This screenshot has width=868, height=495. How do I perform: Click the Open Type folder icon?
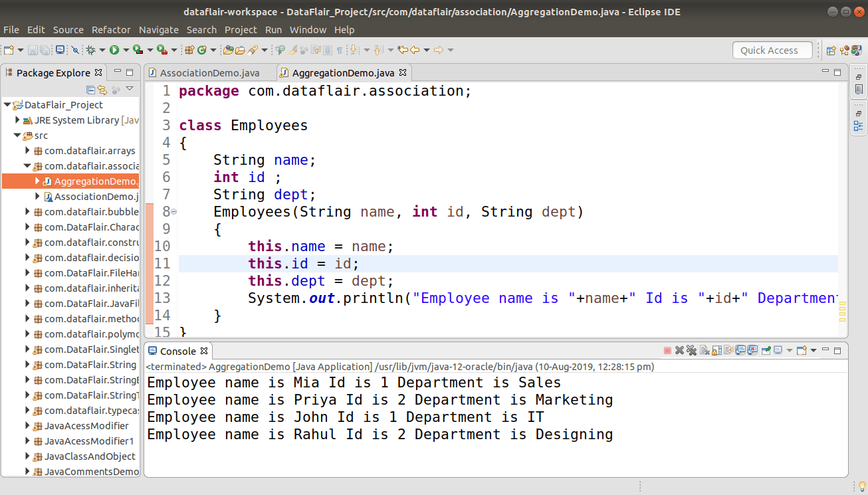pos(228,50)
